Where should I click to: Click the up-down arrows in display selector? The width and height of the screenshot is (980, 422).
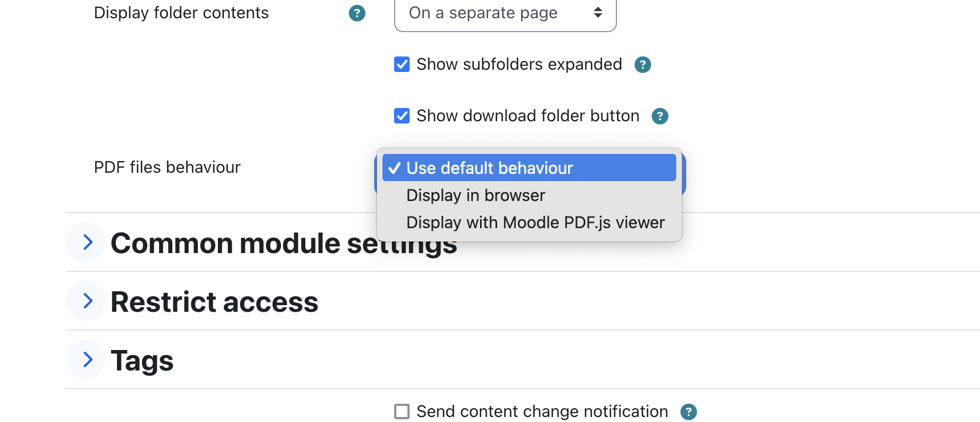(598, 12)
